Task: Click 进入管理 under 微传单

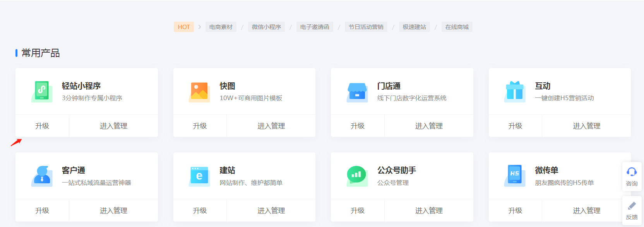Action: tap(587, 211)
